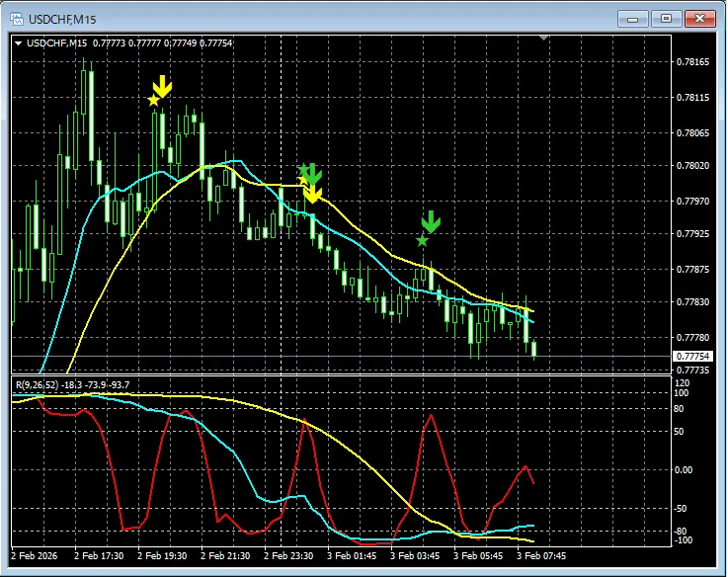The height and width of the screenshot is (577, 728).
Task: Close the USDCHF,M15 chart window
Action: pyautogui.click(x=698, y=18)
